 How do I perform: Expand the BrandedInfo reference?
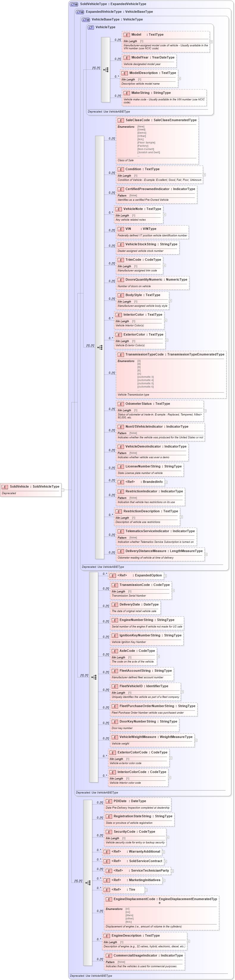(166, 482)
